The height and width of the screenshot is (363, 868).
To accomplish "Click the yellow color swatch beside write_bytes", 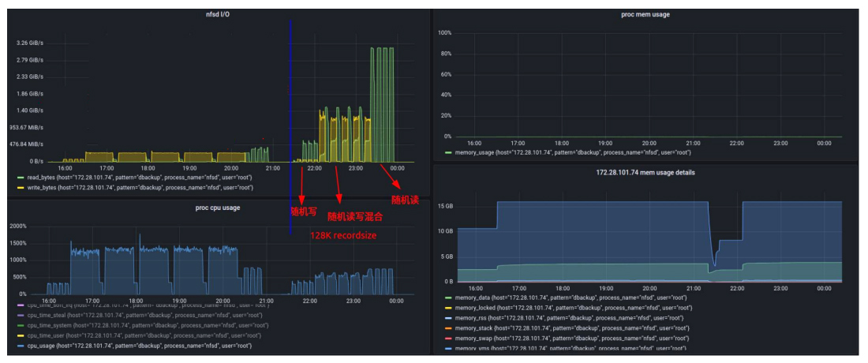I will pyautogui.click(x=21, y=188).
